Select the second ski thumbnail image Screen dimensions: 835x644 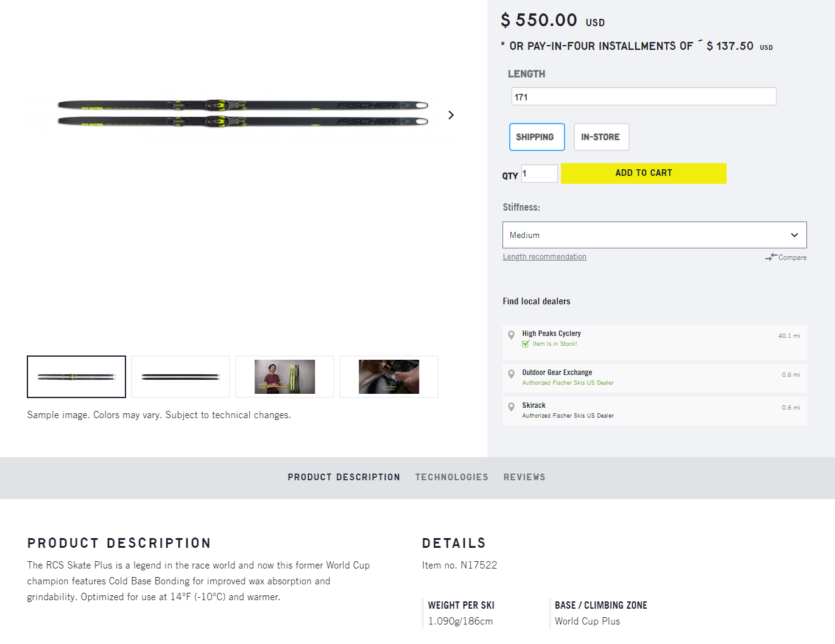[181, 377]
